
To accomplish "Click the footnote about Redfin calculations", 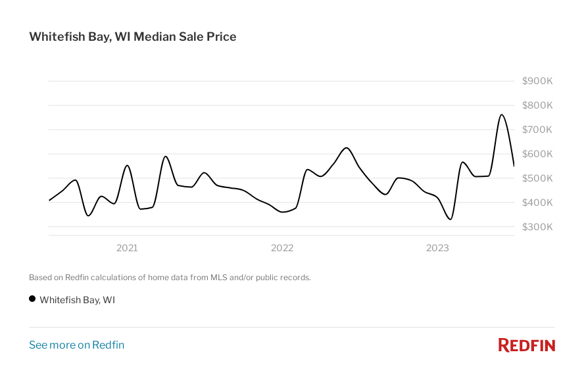I will pos(170,278).
